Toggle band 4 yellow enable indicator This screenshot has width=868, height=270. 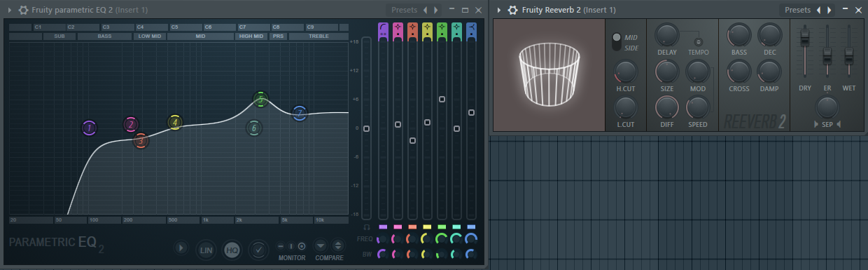coord(427,227)
